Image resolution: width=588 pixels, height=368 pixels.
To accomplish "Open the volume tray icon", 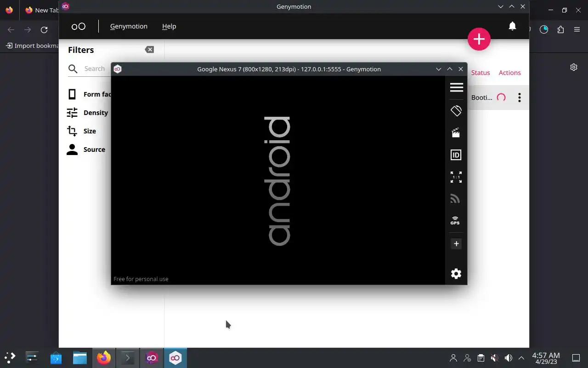I will coord(508,358).
